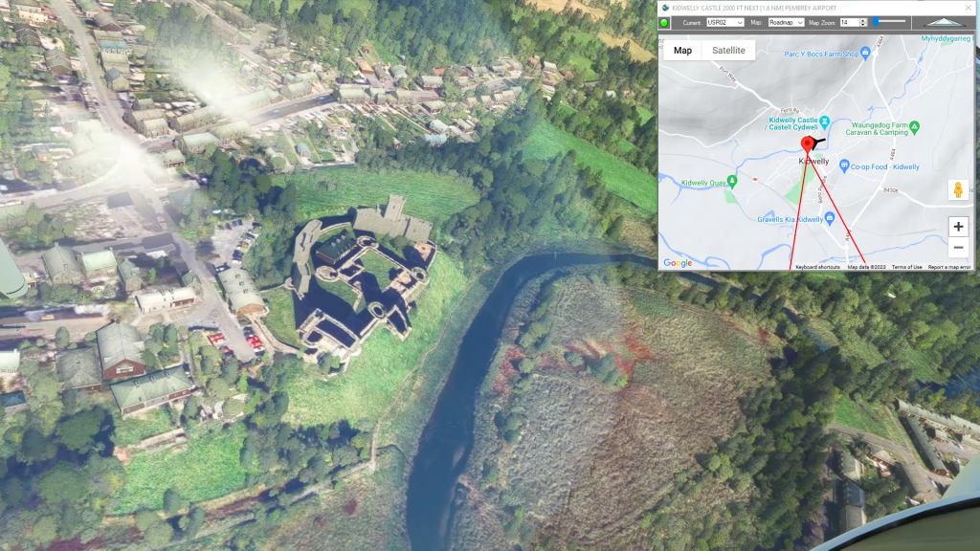Click the Street View pegman icon

click(957, 189)
